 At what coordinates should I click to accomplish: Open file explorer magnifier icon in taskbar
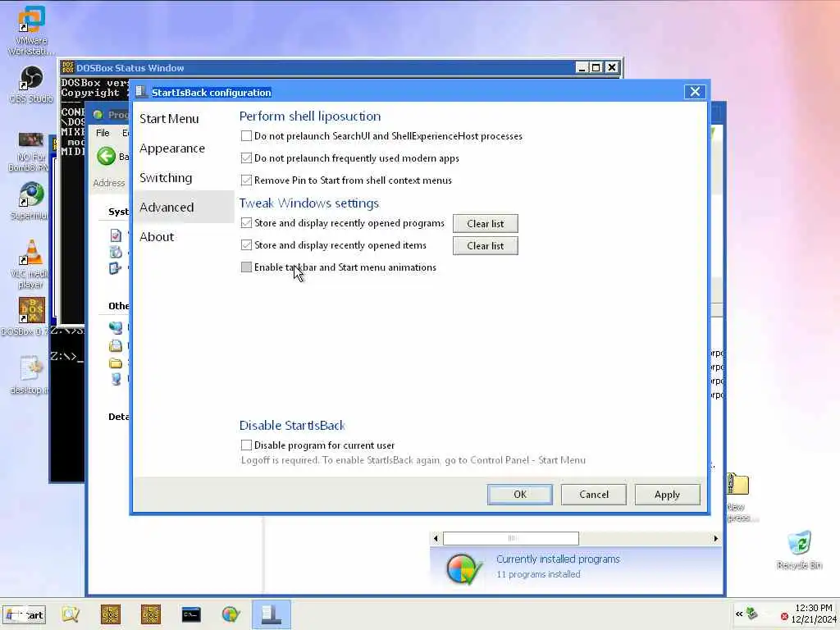tap(71, 614)
